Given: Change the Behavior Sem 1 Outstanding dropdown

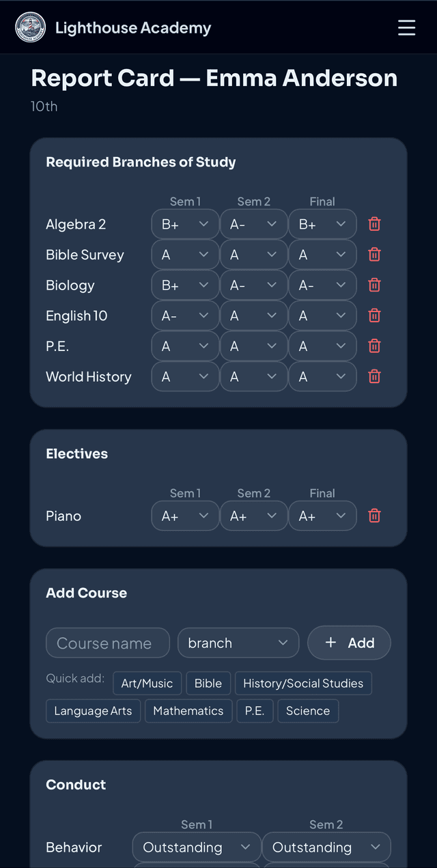Looking at the screenshot, I should point(196,847).
